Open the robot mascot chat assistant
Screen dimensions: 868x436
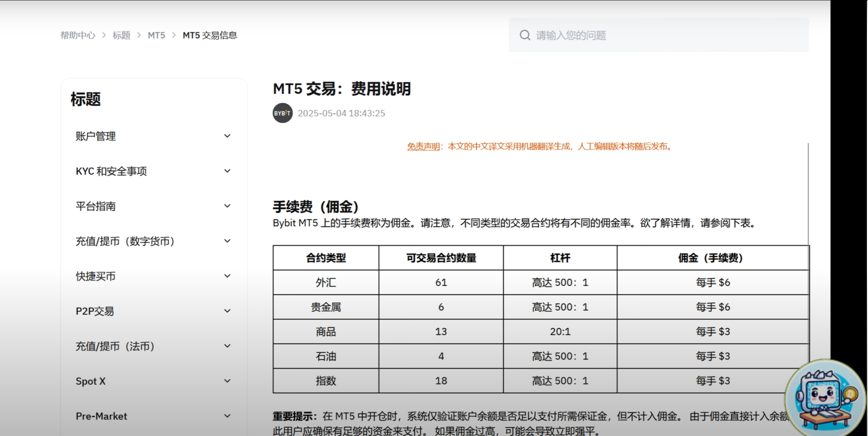pos(826,399)
